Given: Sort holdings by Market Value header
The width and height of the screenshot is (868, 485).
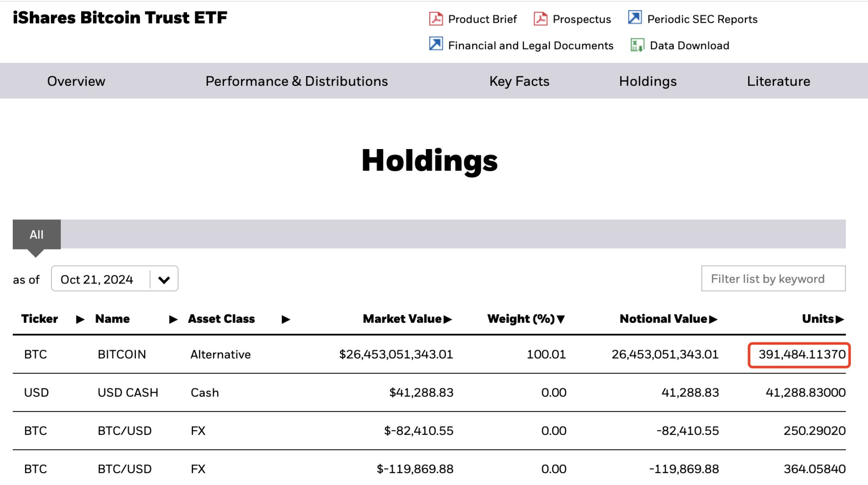Looking at the screenshot, I should coord(407,319).
